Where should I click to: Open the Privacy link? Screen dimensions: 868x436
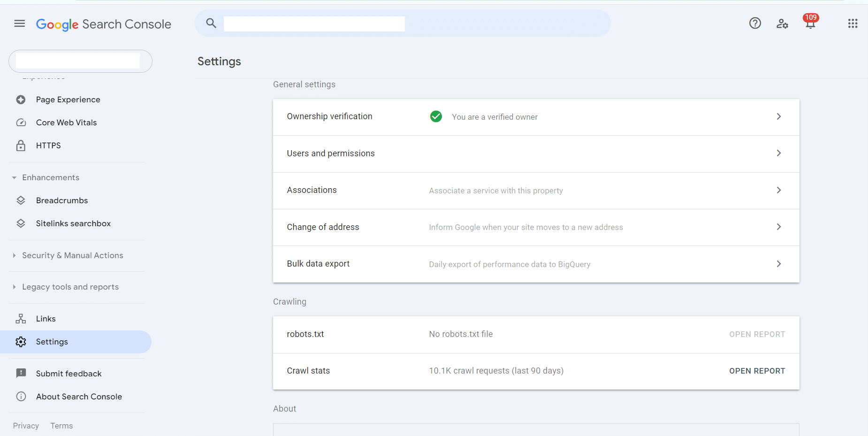26,426
